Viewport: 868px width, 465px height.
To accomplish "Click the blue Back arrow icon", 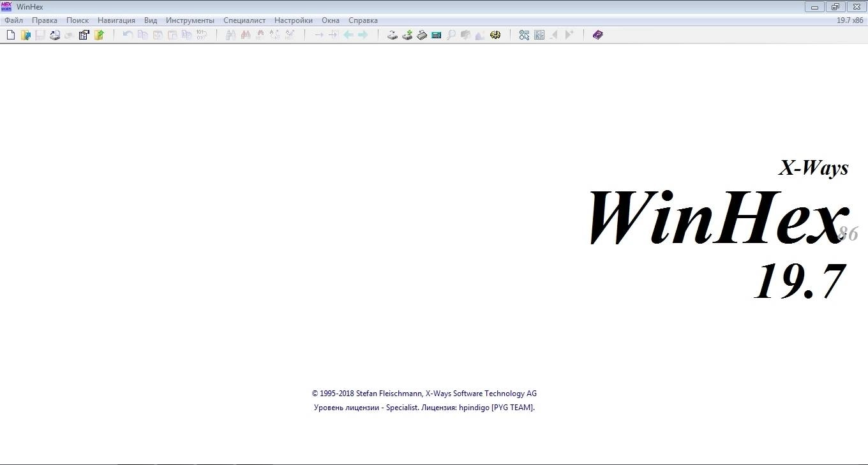I will point(348,35).
